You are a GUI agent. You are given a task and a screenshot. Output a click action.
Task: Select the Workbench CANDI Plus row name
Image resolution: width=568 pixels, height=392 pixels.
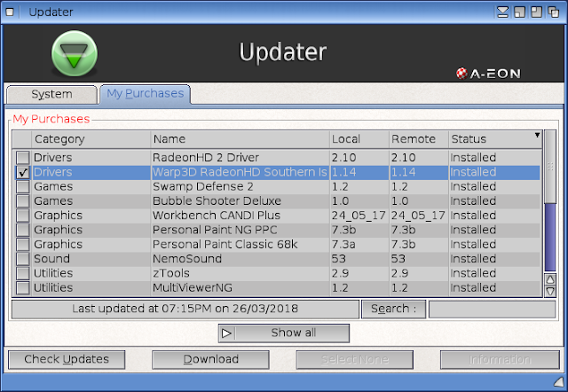click(217, 216)
